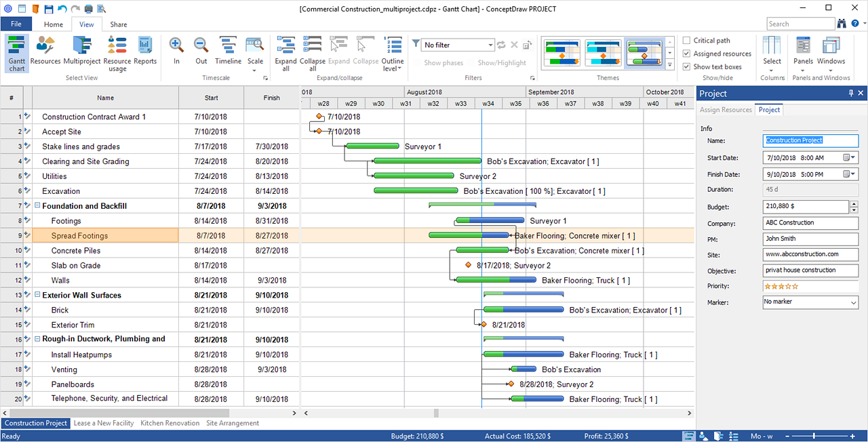The height and width of the screenshot is (442, 868).
Task: Zoom In the timescale
Action: (176, 52)
